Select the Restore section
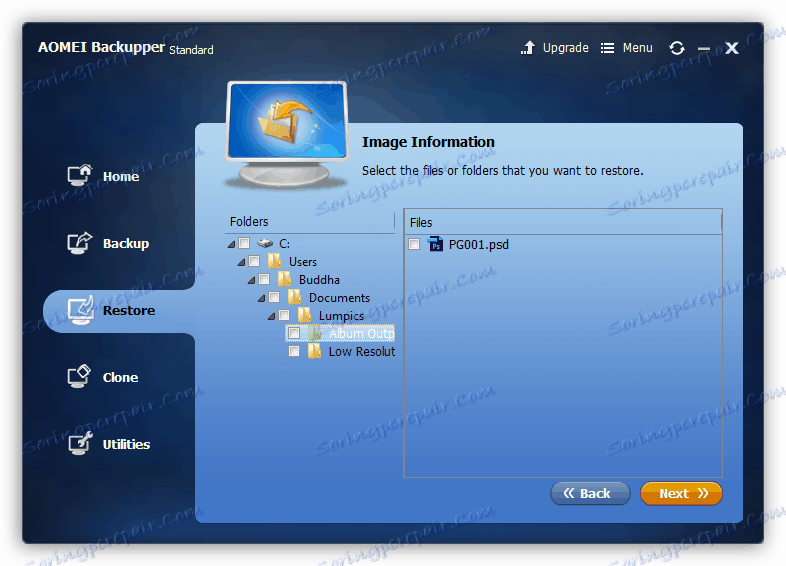This screenshot has width=786, height=566. pos(129,310)
